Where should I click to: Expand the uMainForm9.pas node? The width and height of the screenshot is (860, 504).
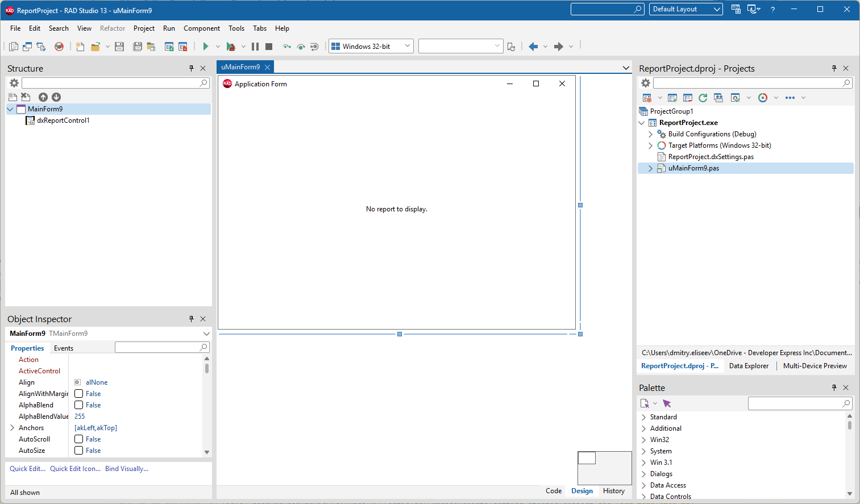(x=651, y=168)
